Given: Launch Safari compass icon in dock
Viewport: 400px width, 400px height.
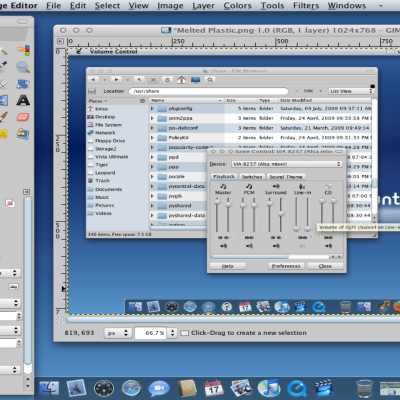Looking at the screenshot, I should [131, 388].
